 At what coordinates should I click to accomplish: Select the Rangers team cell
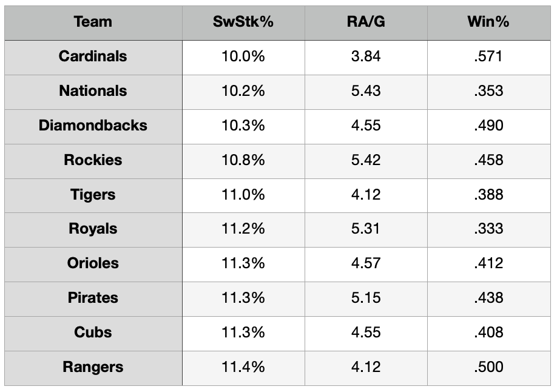[93, 367]
